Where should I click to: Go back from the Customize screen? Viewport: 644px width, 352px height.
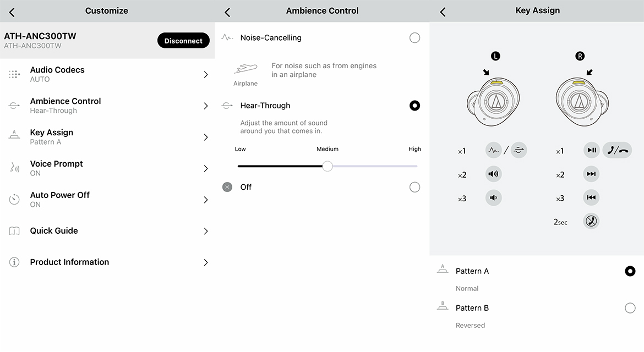tap(12, 12)
